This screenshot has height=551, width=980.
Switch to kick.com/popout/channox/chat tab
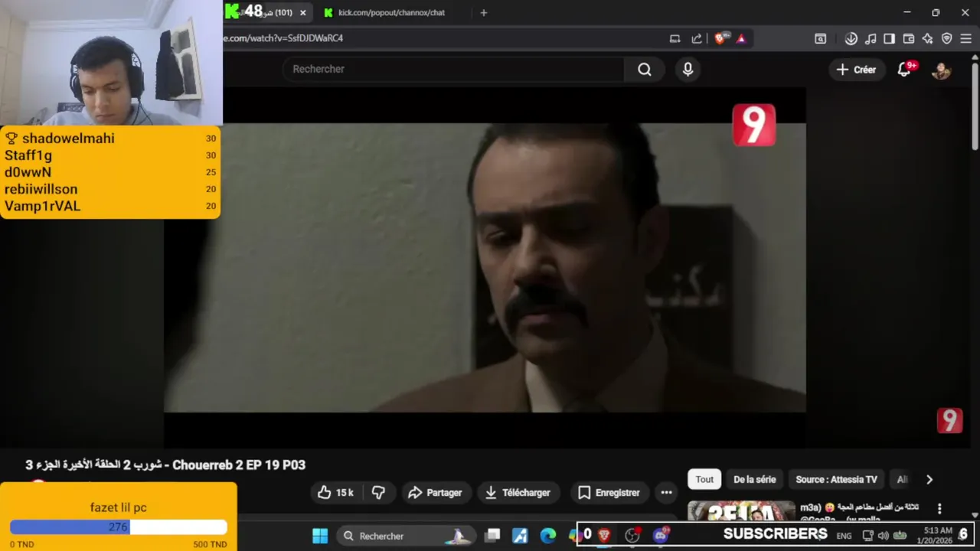tap(390, 12)
